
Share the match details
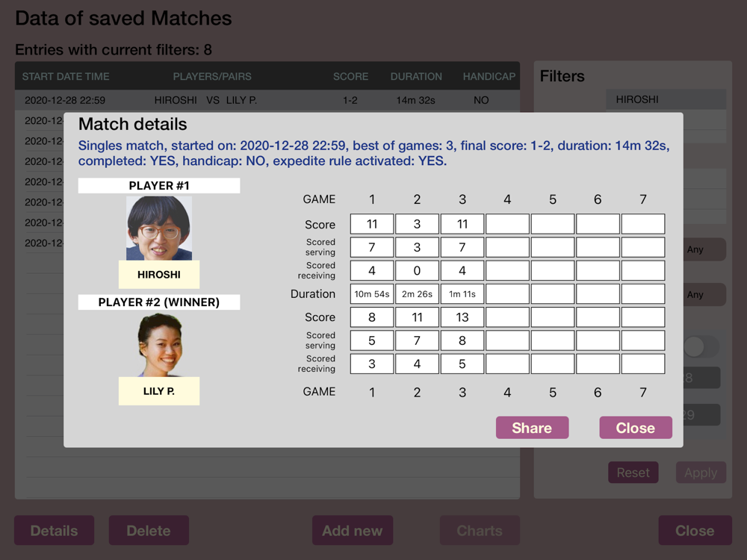pyautogui.click(x=532, y=428)
